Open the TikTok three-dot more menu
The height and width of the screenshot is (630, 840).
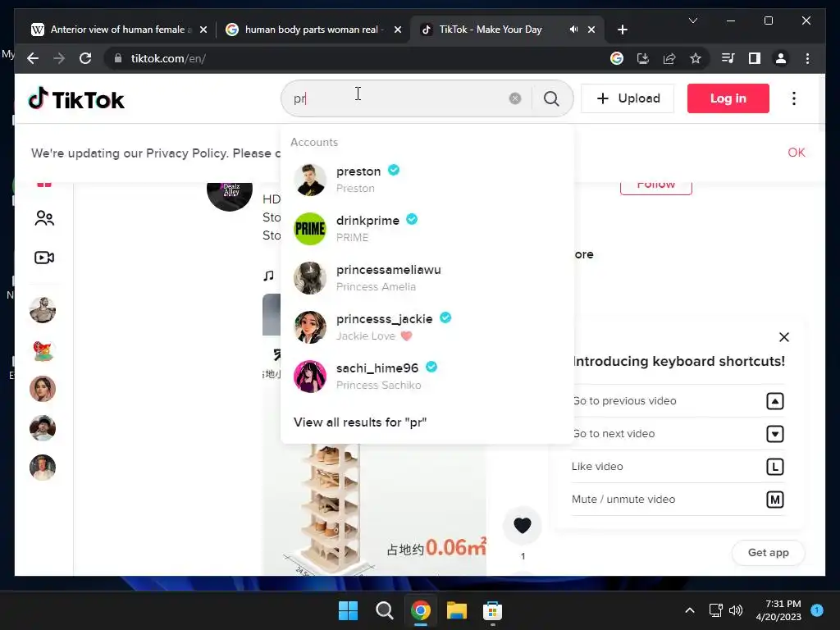(x=794, y=98)
